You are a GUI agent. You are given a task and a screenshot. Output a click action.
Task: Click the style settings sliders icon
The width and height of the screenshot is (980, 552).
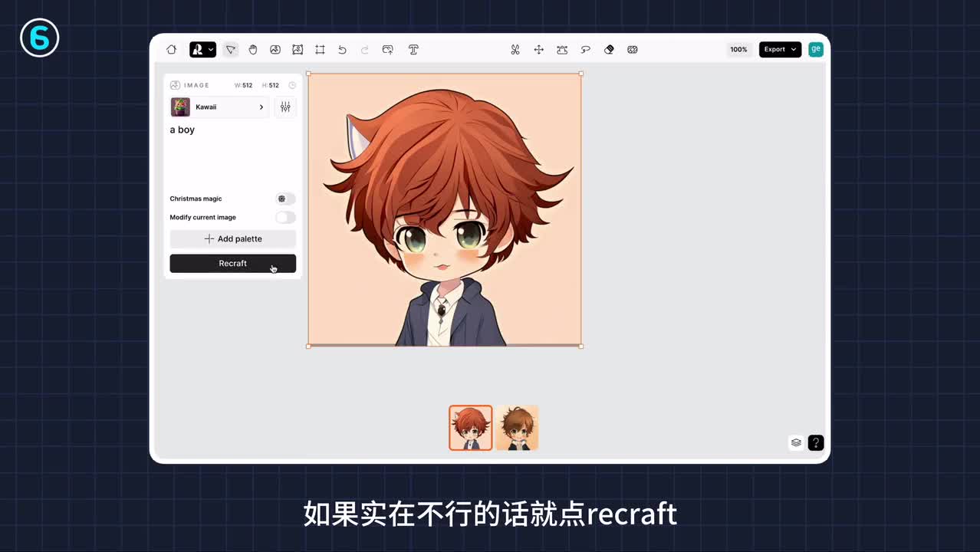click(x=285, y=107)
